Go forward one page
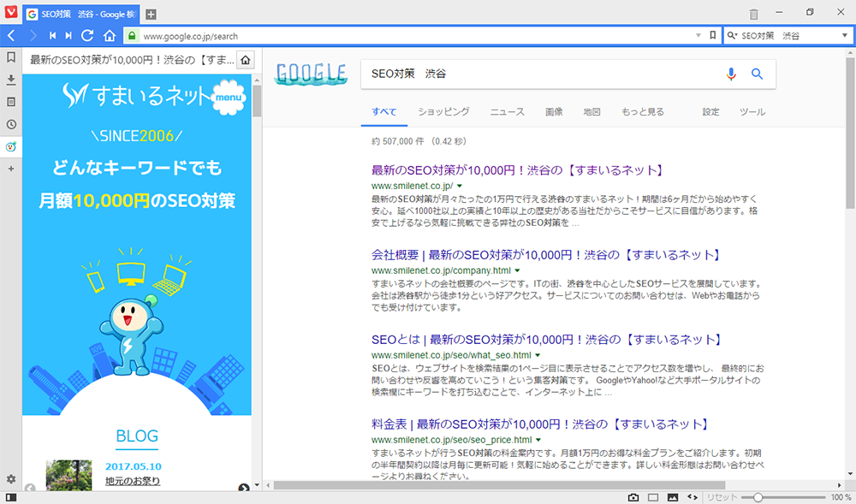 33,36
